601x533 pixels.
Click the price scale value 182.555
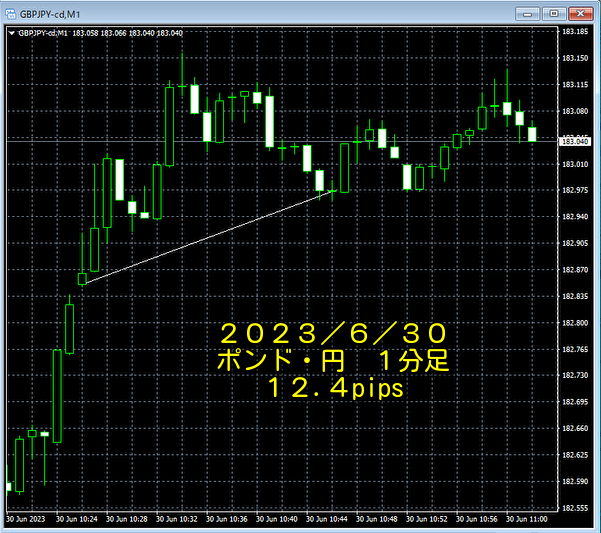tap(575, 508)
